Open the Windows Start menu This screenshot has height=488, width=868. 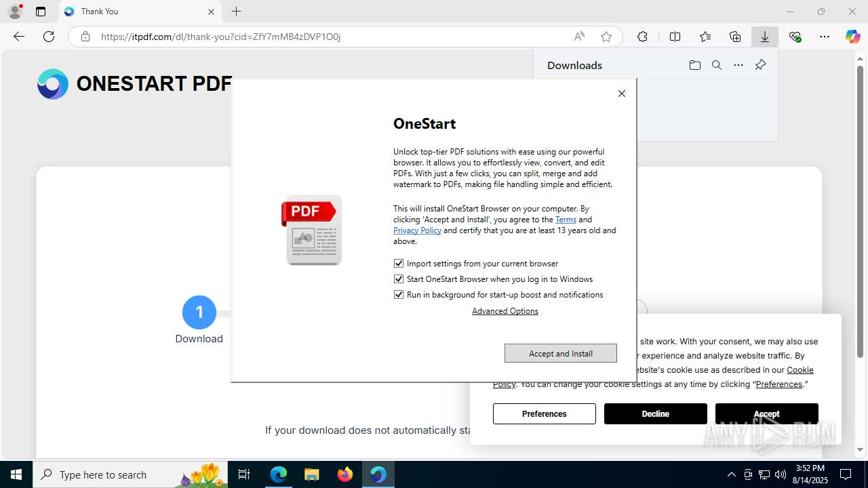point(16,474)
